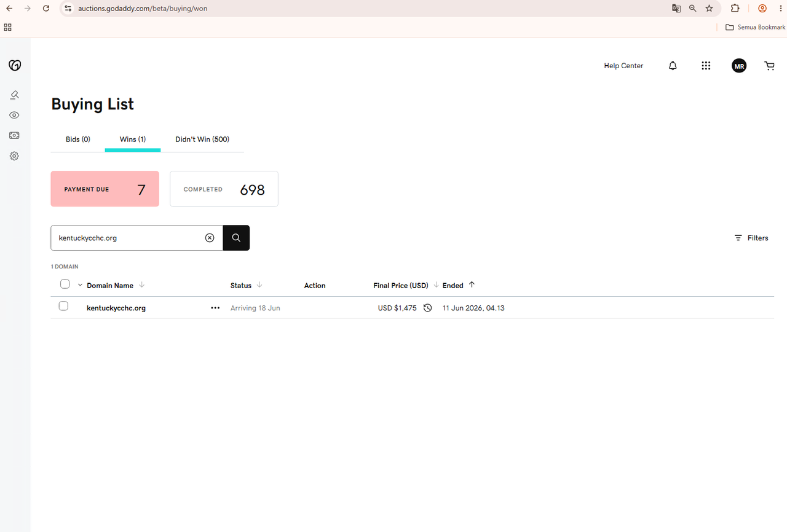Open kentuckycchc.org domain link

(x=116, y=308)
